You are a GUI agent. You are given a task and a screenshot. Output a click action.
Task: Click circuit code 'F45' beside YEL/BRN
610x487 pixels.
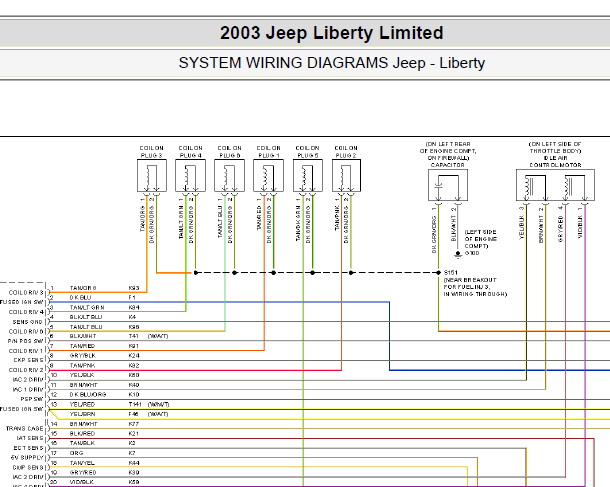tap(133, 414)
